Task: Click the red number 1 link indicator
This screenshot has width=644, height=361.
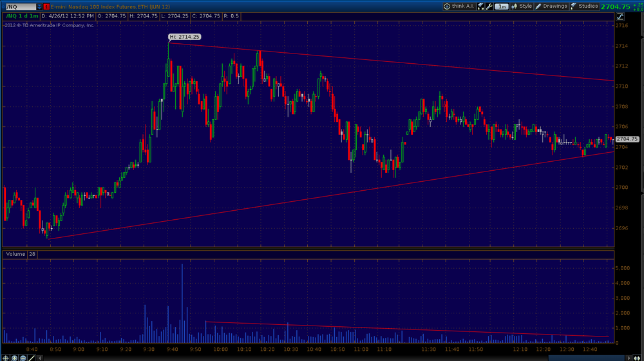Action: click(46, 6)
